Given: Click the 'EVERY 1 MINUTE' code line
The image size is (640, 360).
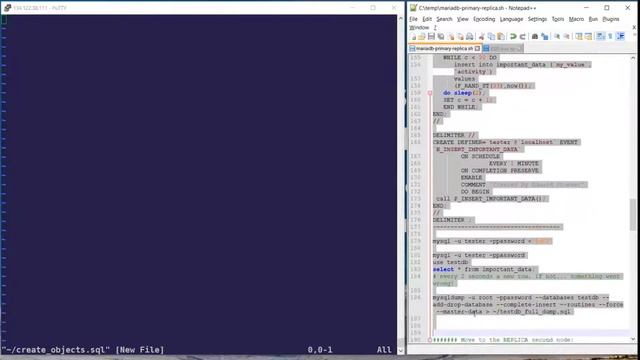Looking at the screenshot, I should coord(514,163).
